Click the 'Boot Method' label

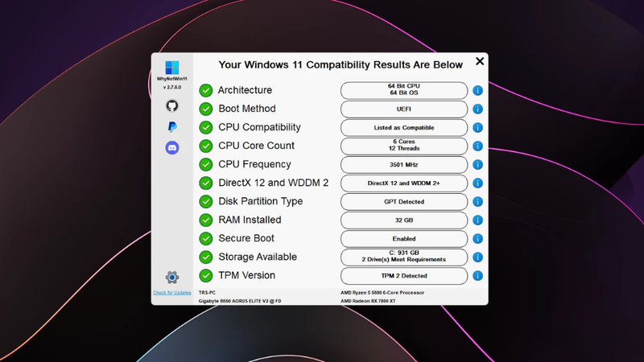[x=247, y=109]
